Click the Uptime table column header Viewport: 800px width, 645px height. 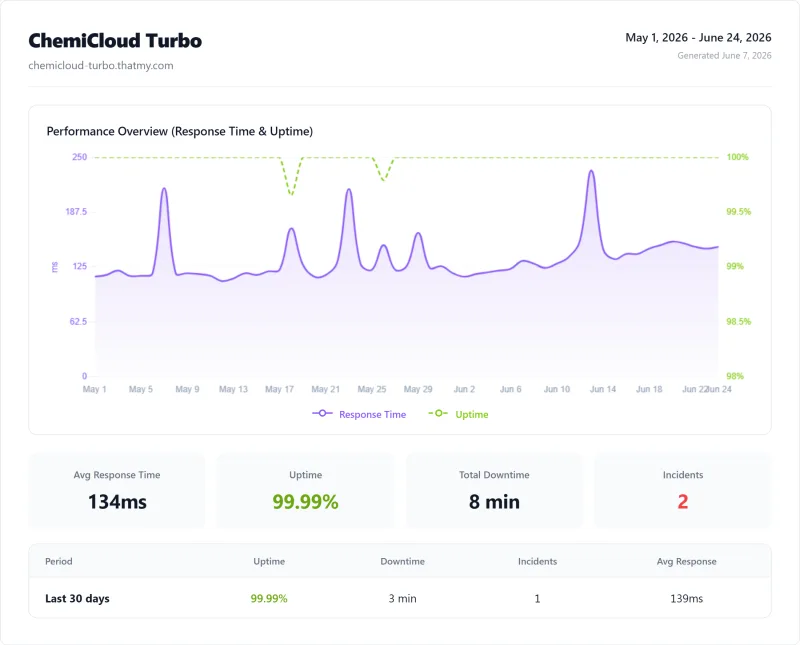pos(269,561)
